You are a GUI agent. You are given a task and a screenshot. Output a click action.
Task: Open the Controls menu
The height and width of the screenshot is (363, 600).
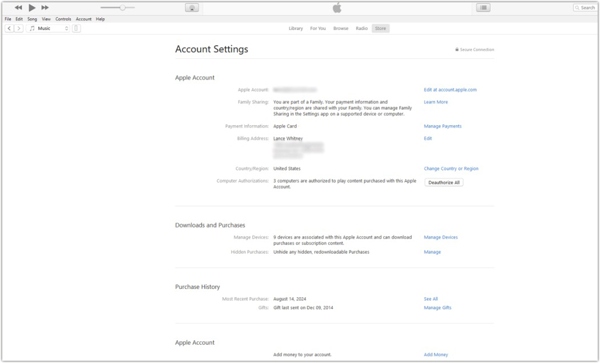click(x=63, y=19)
